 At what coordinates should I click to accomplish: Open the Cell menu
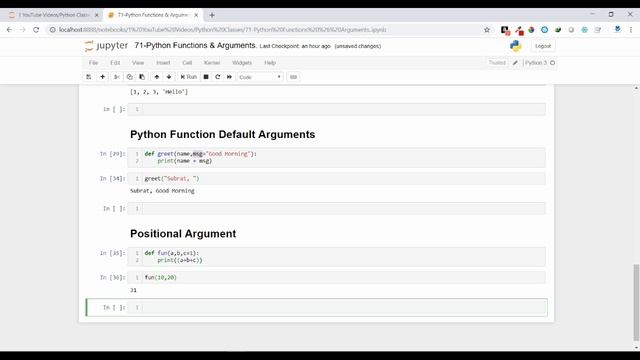pyautogui.click(x=187, y=63)
